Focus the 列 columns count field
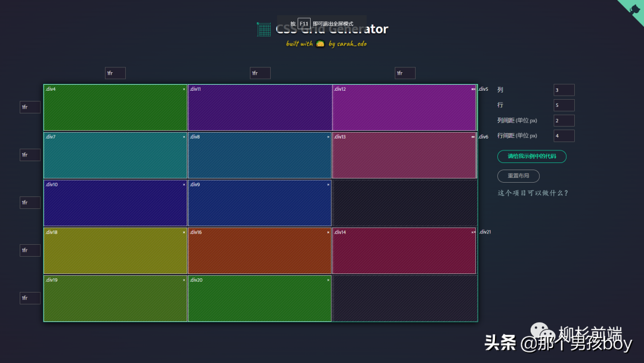 click(x=564, y=90)
